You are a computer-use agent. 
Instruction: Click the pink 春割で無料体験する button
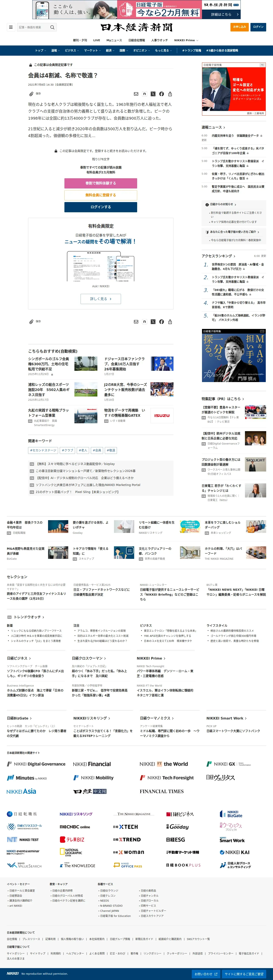click(101, 183)
